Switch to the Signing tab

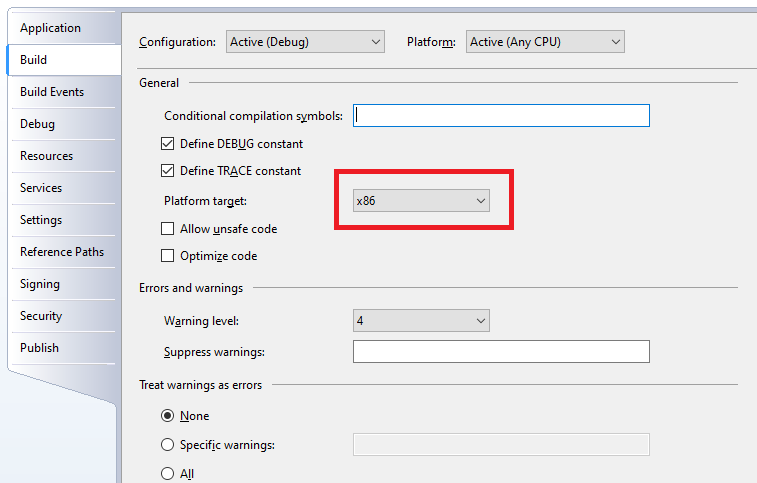[x=40, y=284]
